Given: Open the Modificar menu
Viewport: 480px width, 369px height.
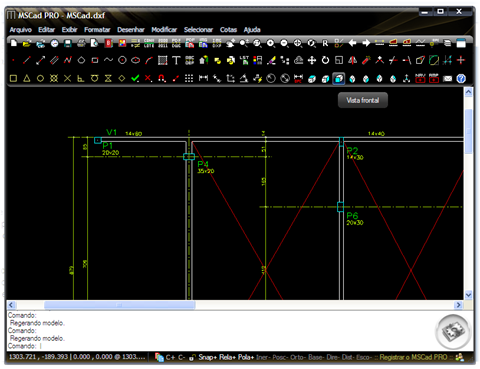Looking at the screenshot, I should pos(164,30).
